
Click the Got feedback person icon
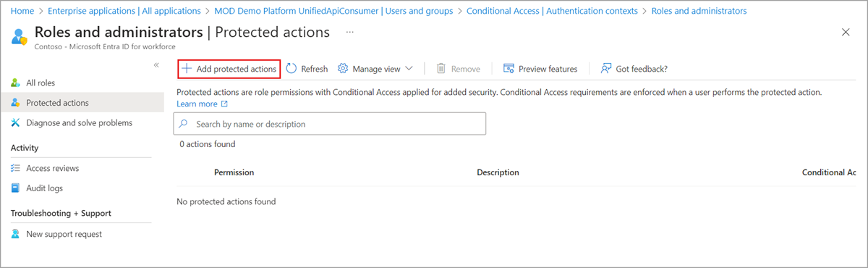(x=606, y=69)
